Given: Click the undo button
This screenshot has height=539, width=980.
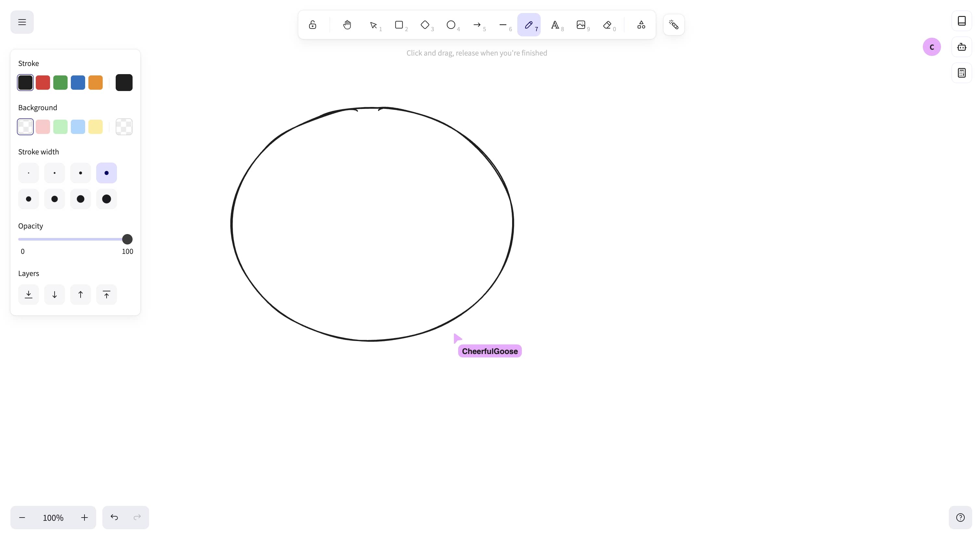Looking at the screenshot, I should (114, 517).
